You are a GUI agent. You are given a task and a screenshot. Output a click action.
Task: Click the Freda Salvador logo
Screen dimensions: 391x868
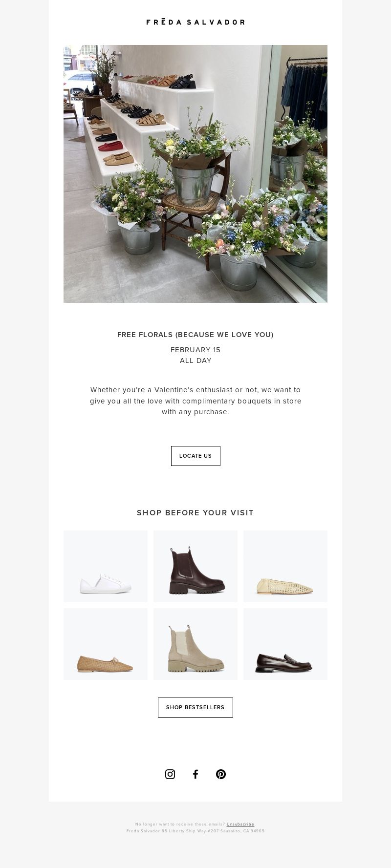pyautogui.click(x=195, y=22)
